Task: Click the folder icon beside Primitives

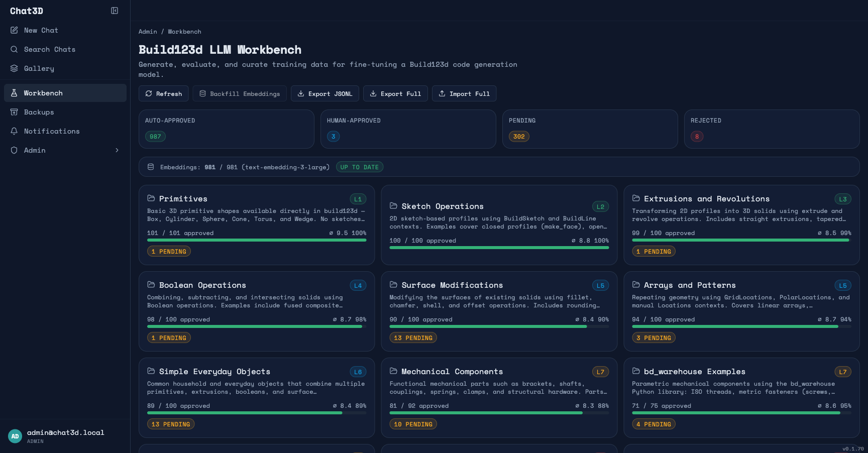Action: tap(151, 198)
